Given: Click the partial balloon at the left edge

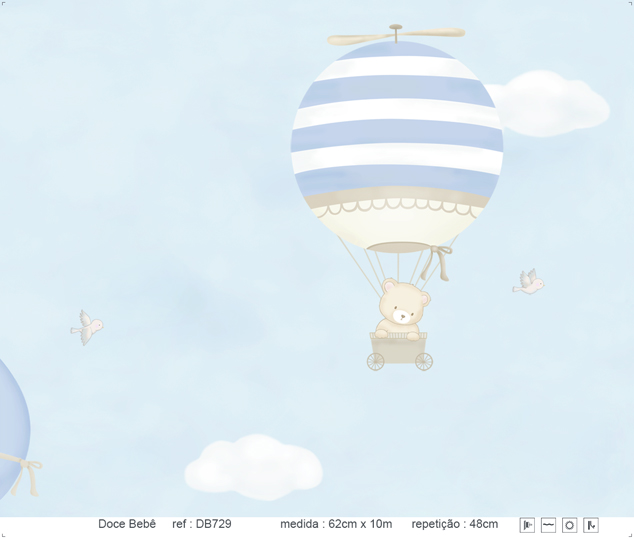Looking at the screenshot, I should coord(10,420).
